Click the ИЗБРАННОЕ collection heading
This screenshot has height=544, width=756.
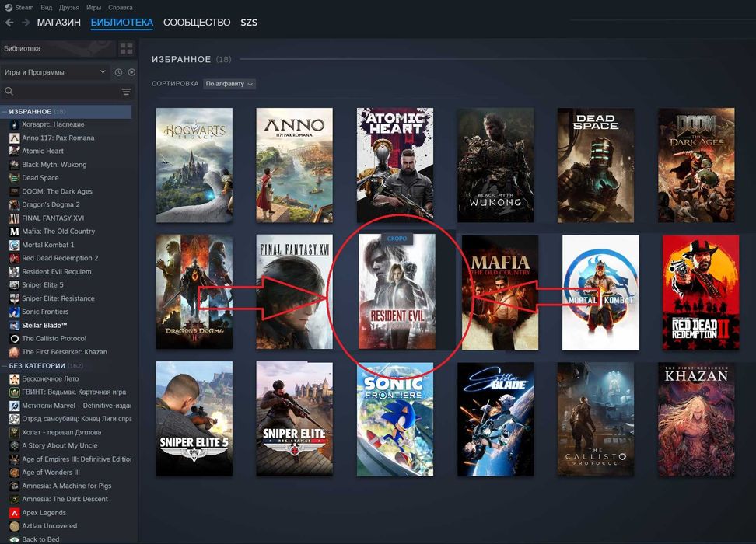(181, 59)
